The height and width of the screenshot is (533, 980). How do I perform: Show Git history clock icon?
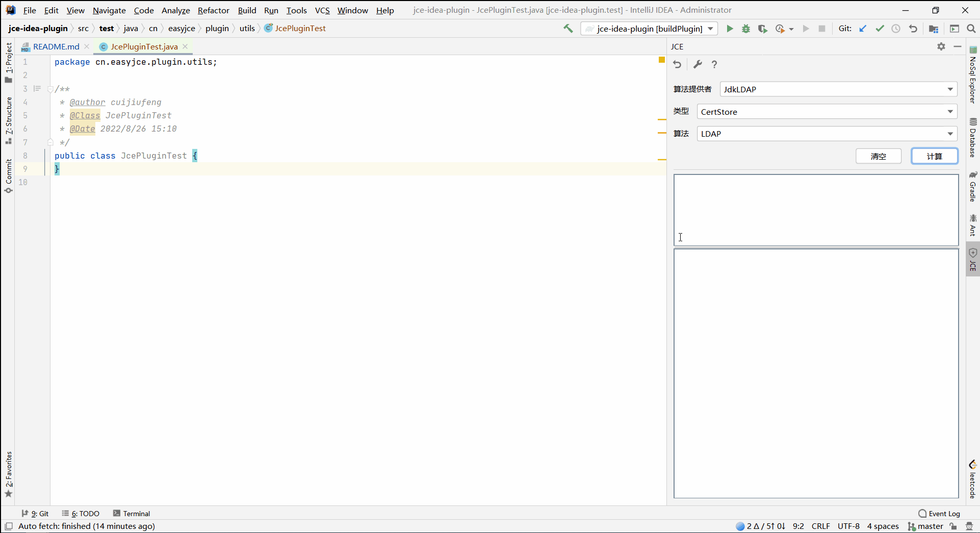[x=896, y=29]
